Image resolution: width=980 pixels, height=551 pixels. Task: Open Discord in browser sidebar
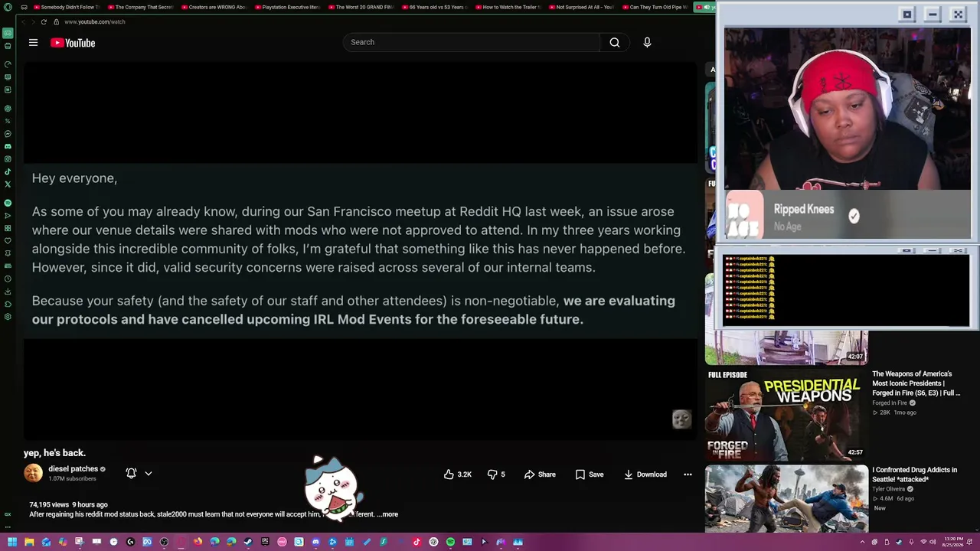[8, 146]
